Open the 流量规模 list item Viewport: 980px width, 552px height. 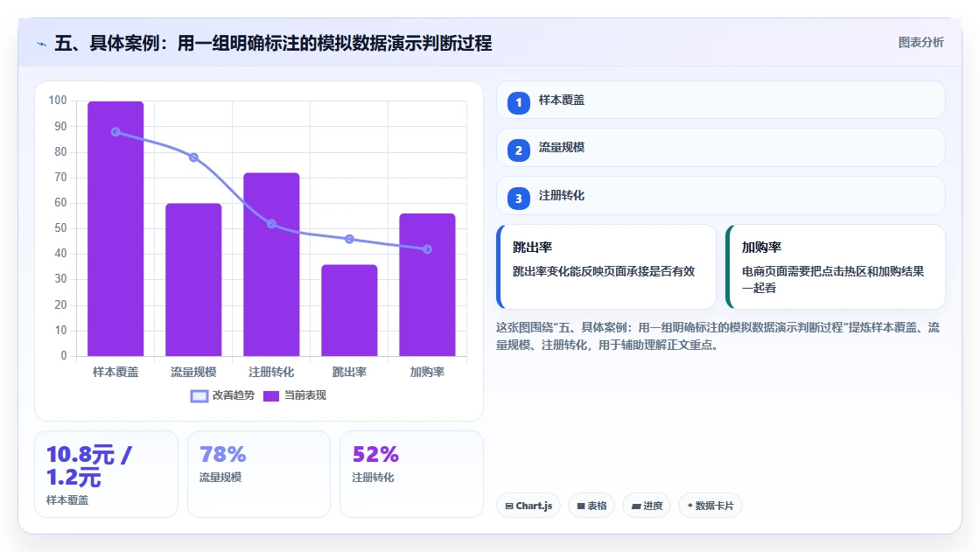pos(721,148)
